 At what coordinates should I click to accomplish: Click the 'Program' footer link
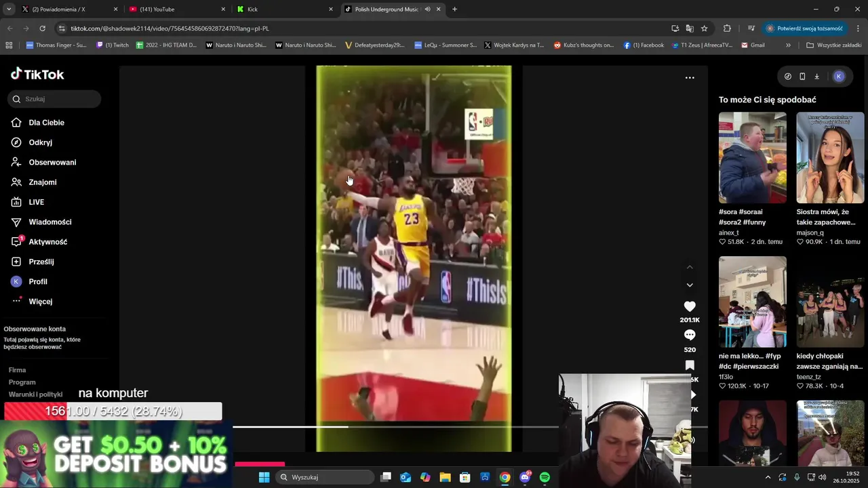[x=22, y=382]
